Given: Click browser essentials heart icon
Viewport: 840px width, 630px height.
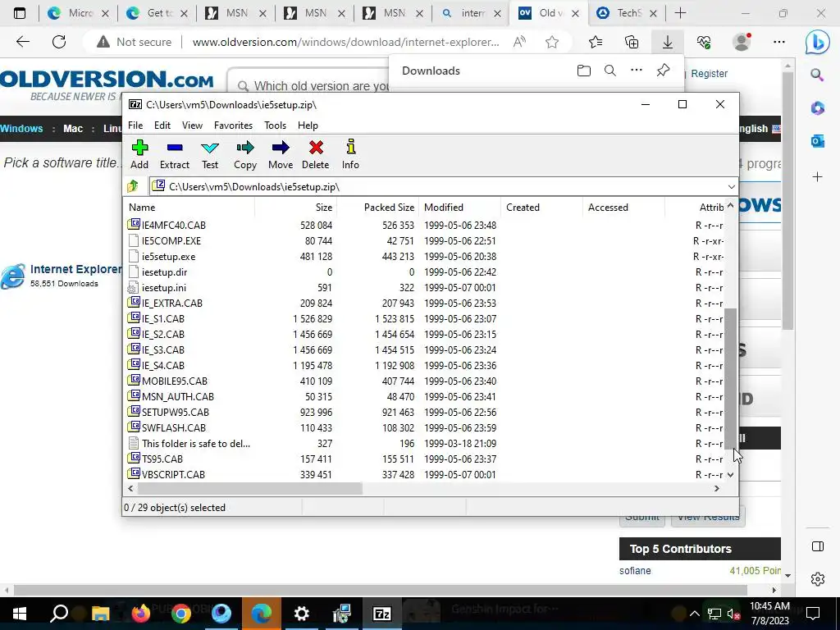Looking at the screenshot, I should tap(704, 42).
